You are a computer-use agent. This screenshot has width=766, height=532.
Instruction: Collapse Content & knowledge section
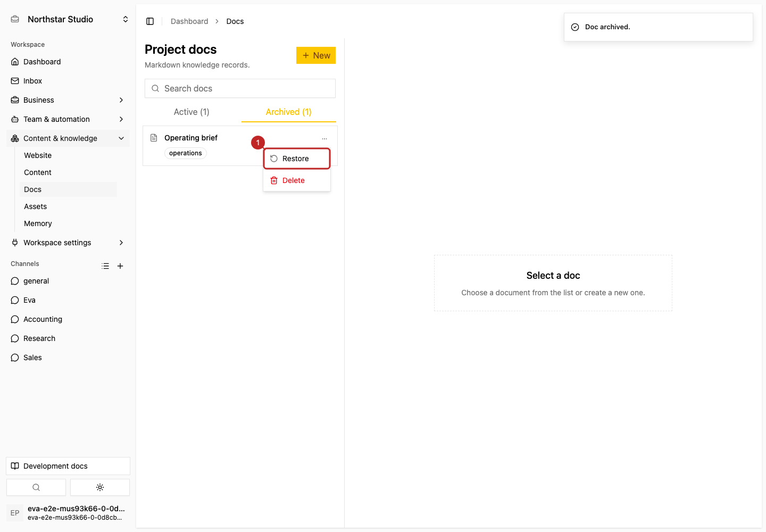coord(68,138)
